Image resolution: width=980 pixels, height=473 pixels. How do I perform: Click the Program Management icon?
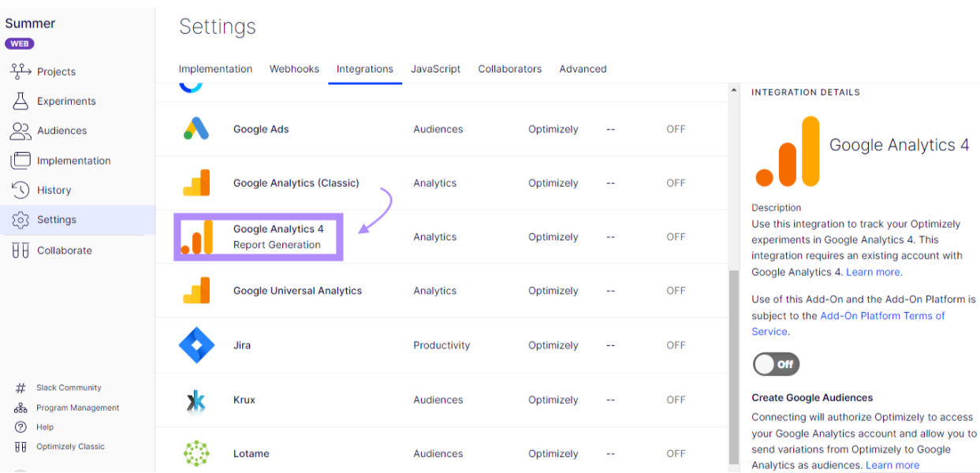pyautogui.click(x=20, y=408)
